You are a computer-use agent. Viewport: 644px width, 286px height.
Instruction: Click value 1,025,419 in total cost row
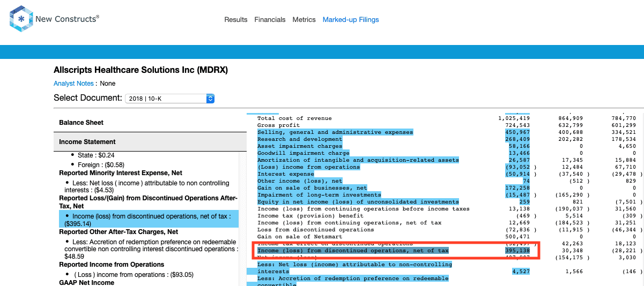[514, 118]
